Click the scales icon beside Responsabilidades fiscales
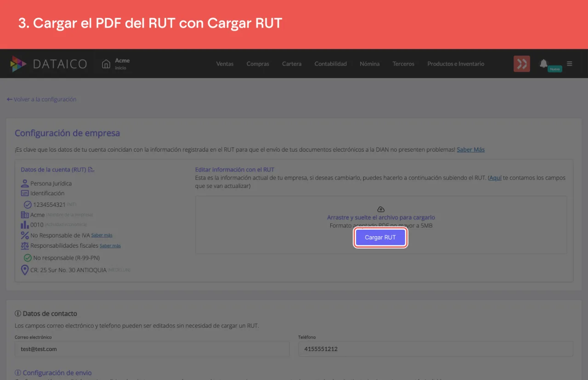 click(25, 246)
